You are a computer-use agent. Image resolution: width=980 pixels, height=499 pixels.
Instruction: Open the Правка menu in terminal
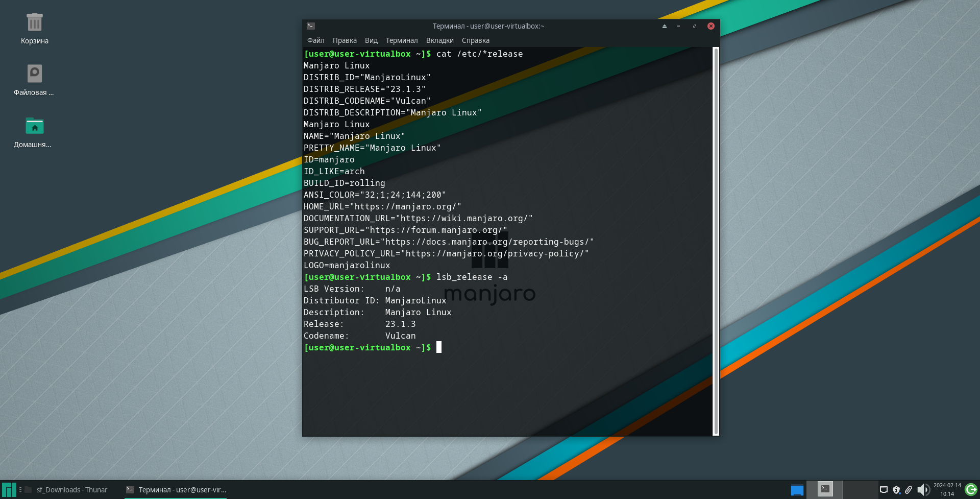(345, 40)
